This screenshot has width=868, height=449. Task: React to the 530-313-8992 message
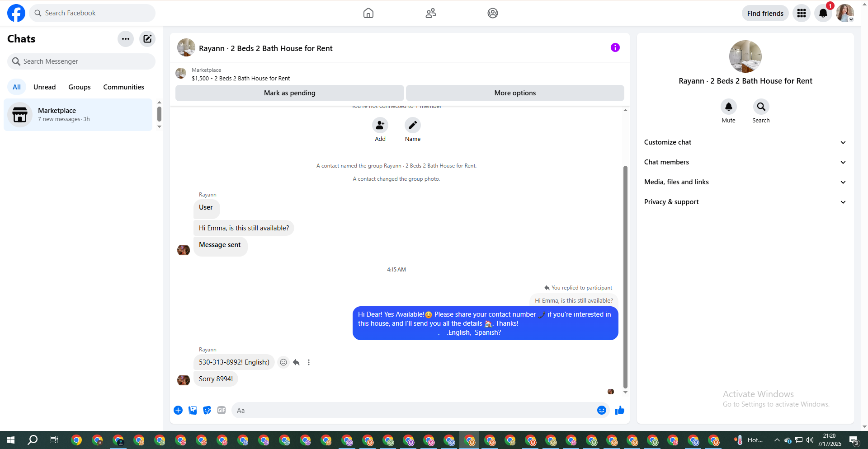click(283, 362)
